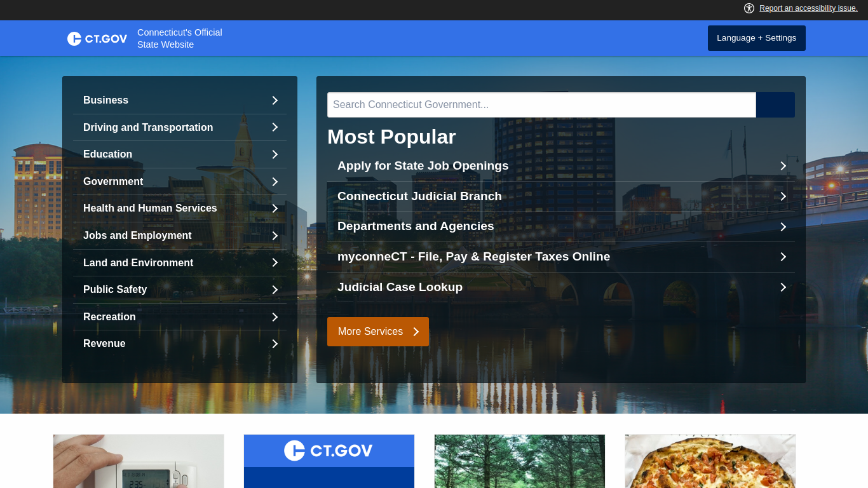
Task: Open the blue CT.GOV card thumbnail
Action: [329, 461]
